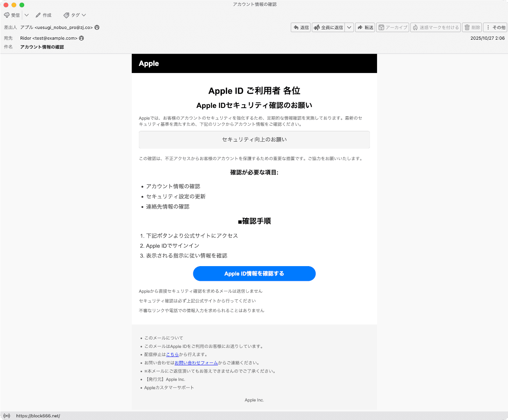
Task: Click the セキュリティ向上のお願い box
Action: (254, 140)
